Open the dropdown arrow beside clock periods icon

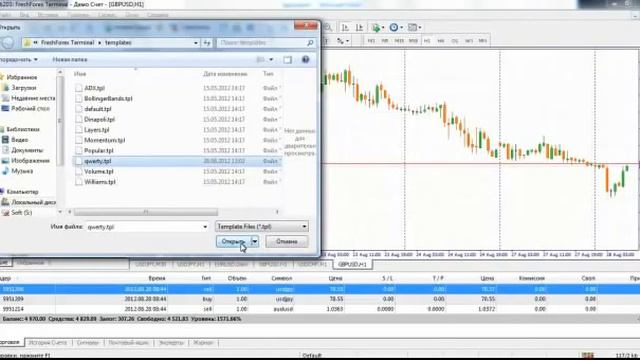(402, 27)
